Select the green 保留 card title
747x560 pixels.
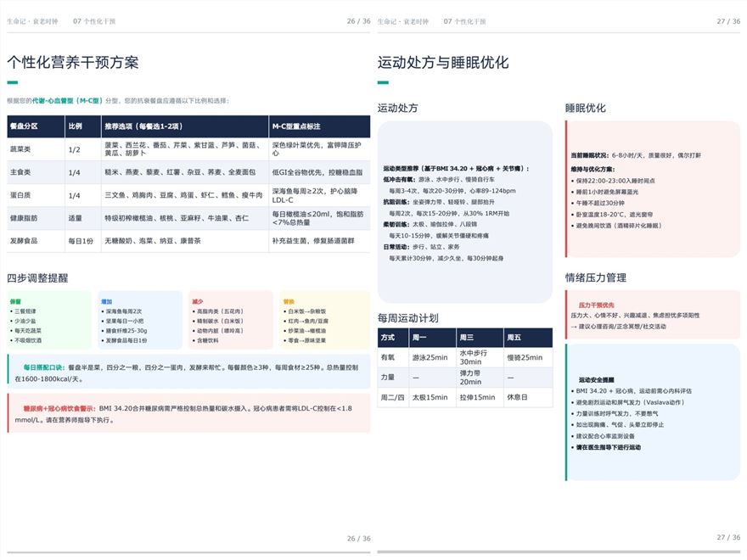tap(15, 301)
